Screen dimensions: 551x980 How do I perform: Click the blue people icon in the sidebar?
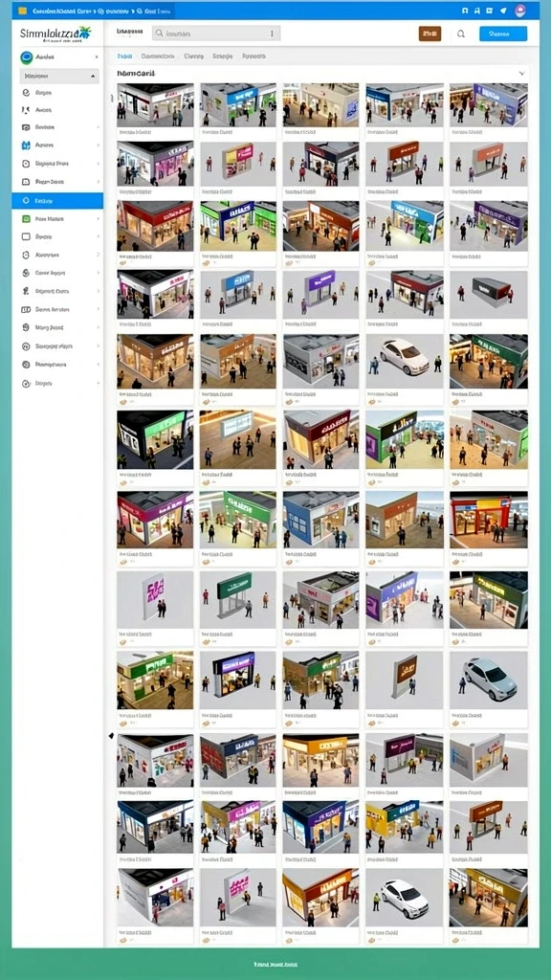pos(26,145)
